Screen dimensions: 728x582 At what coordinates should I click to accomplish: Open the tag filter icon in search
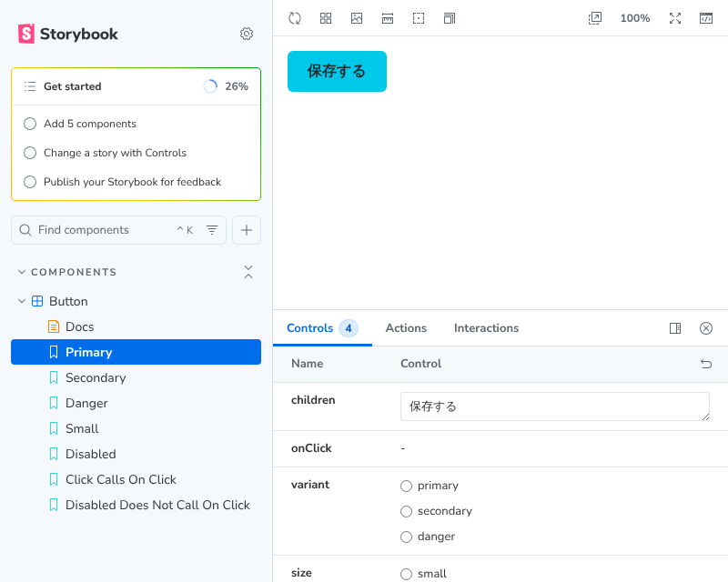point(212,230)
